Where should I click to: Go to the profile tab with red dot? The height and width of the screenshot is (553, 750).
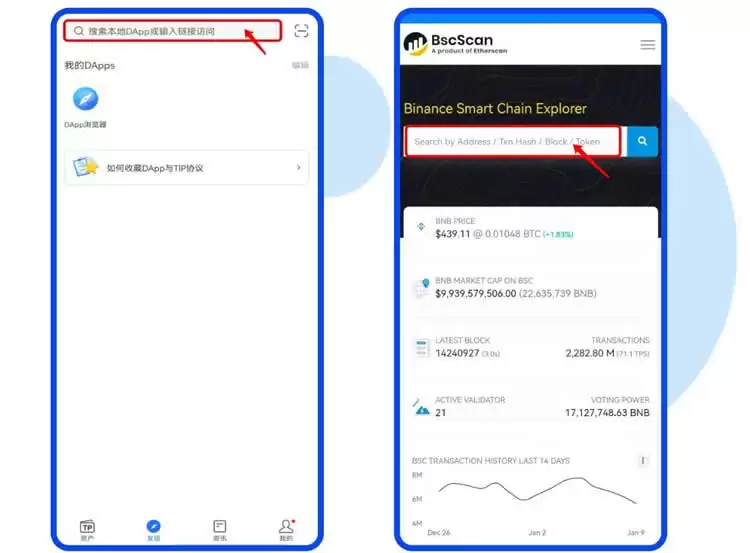point(287,530)
